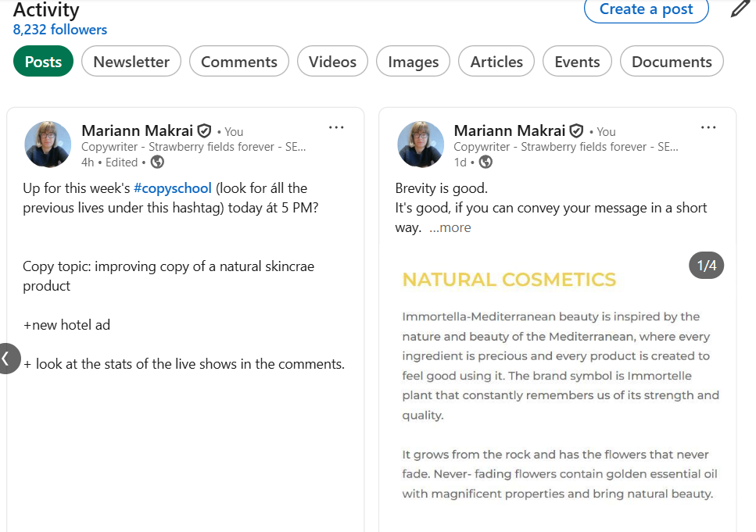
Task: Switch to the Newsletter tab
Action: pos(131,61)
